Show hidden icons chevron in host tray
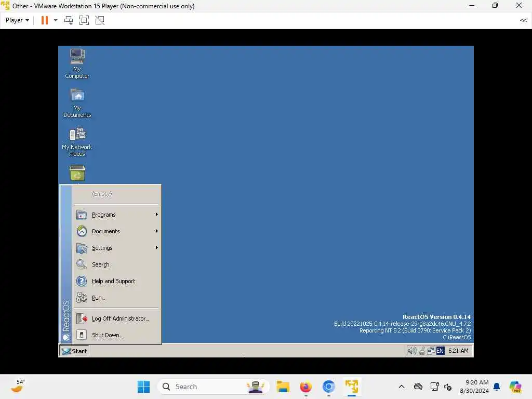The height and width of the screenshot is (399, 532). pos(402,387)
